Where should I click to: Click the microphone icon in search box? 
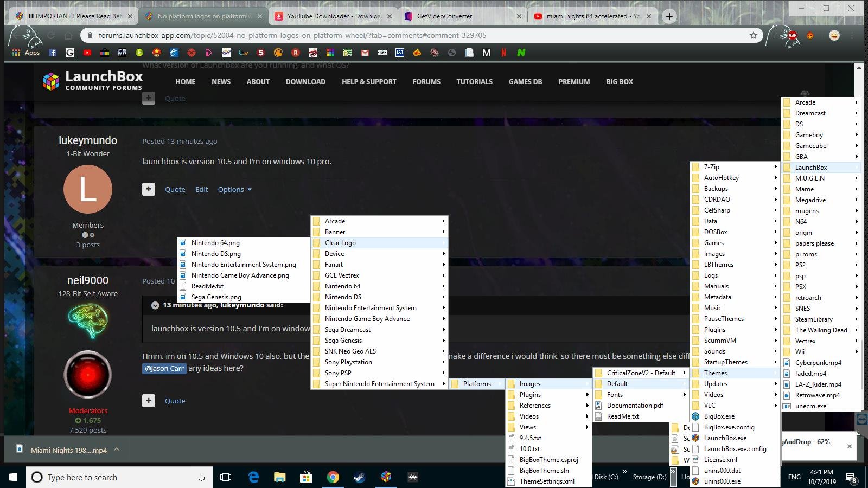click(x=201, y=477)
